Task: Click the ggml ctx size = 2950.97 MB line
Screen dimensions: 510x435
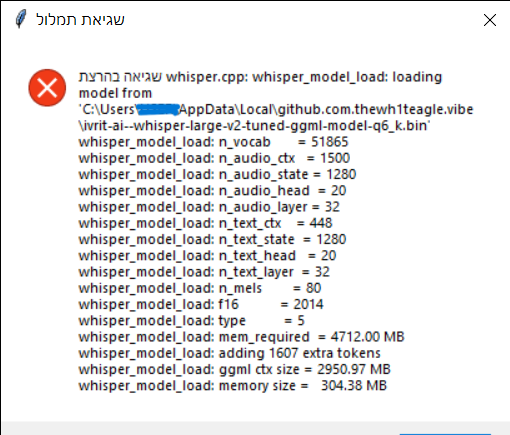Action: pyautogui.click(x=234, y=370)
